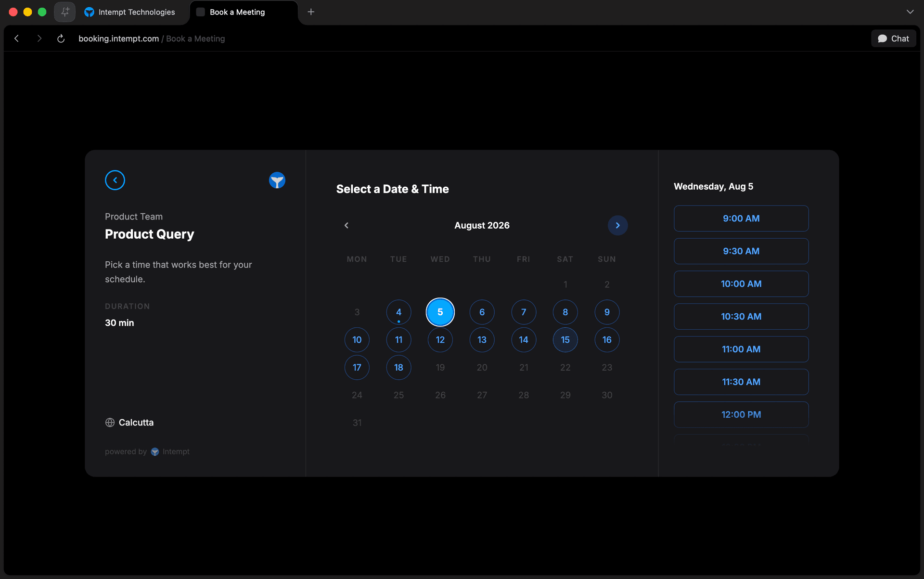Advance calendar to next month
Screen dimensions: 924x579
point(617,225)
